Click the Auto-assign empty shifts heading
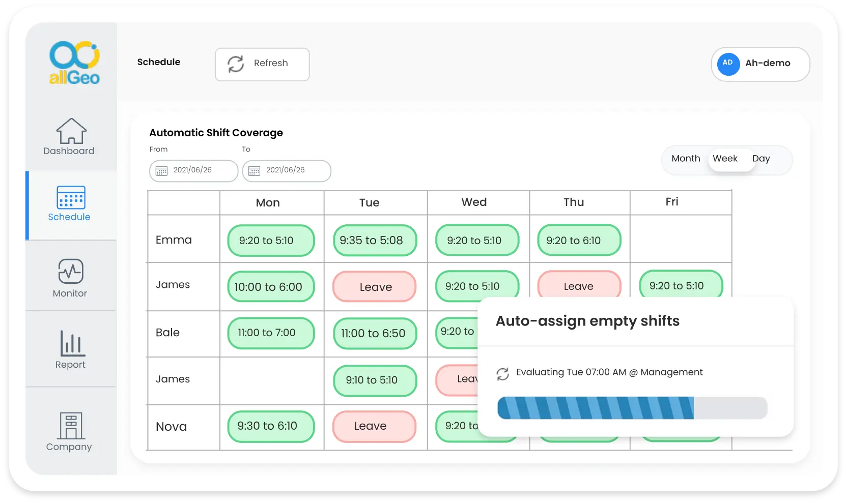This screenshot has height=504, width=847. 587,321
